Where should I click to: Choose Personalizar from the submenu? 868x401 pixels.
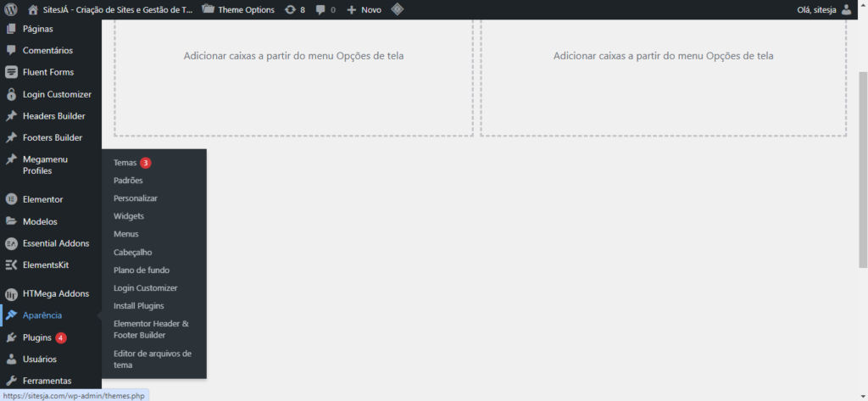pos(136,198)
